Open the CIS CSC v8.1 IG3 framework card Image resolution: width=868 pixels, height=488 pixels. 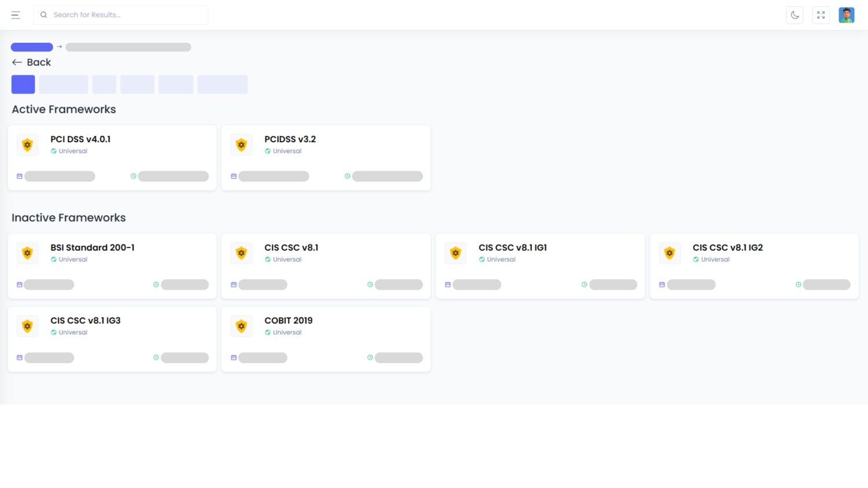(x=112, y=339)
